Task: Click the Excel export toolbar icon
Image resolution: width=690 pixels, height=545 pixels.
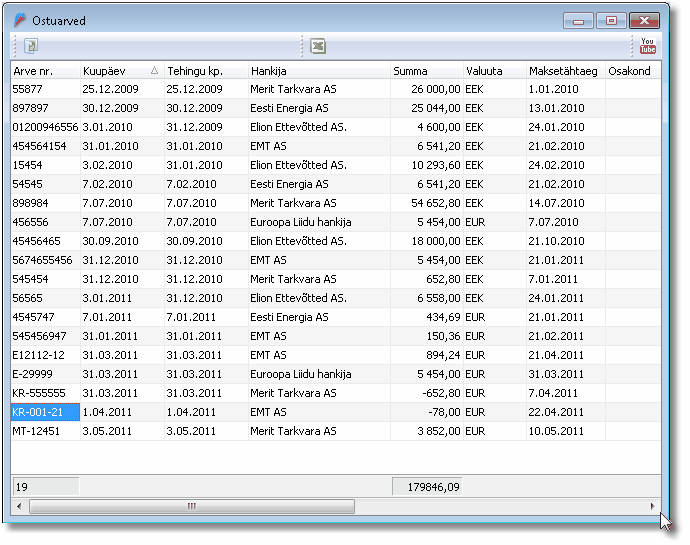Action: coord(318,46)
